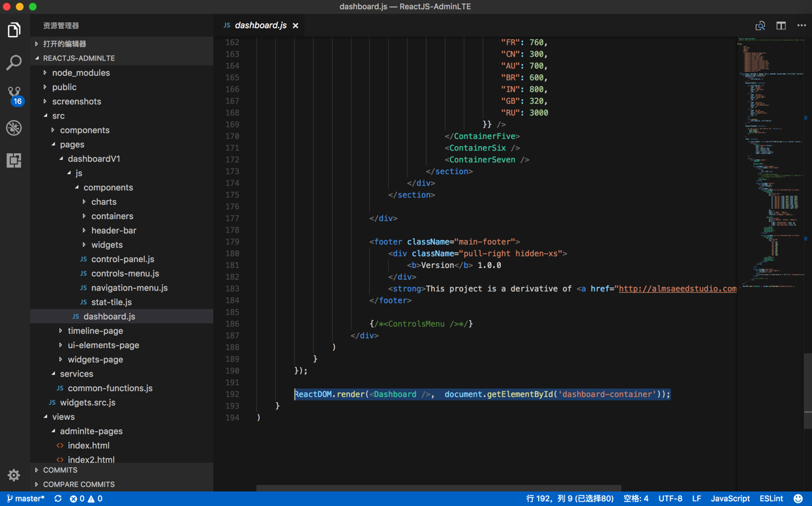This screenshot has width=812, height=506.
Task: Open control-panel.js file
Action: [x=123, y=260]
